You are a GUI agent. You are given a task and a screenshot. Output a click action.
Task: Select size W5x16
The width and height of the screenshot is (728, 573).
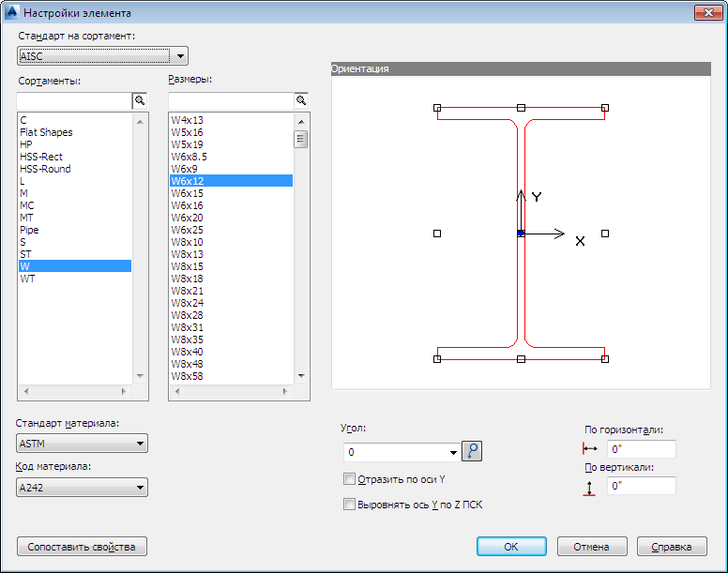point(231,132)
